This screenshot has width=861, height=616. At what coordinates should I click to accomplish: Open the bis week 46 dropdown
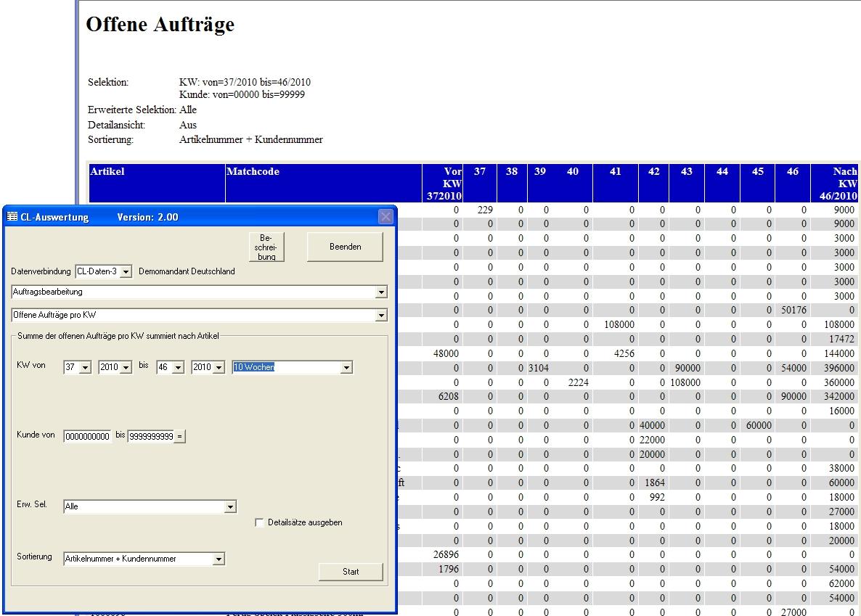(178, 368)
